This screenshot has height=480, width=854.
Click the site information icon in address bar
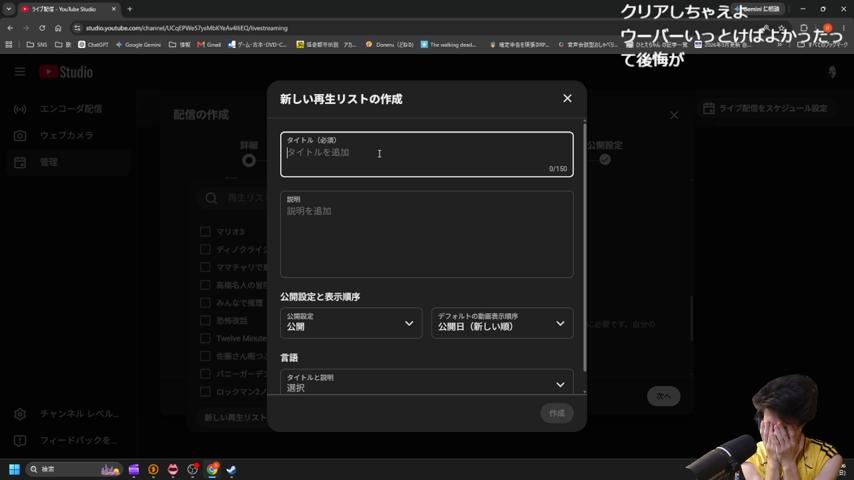click(x=77, y=28)
